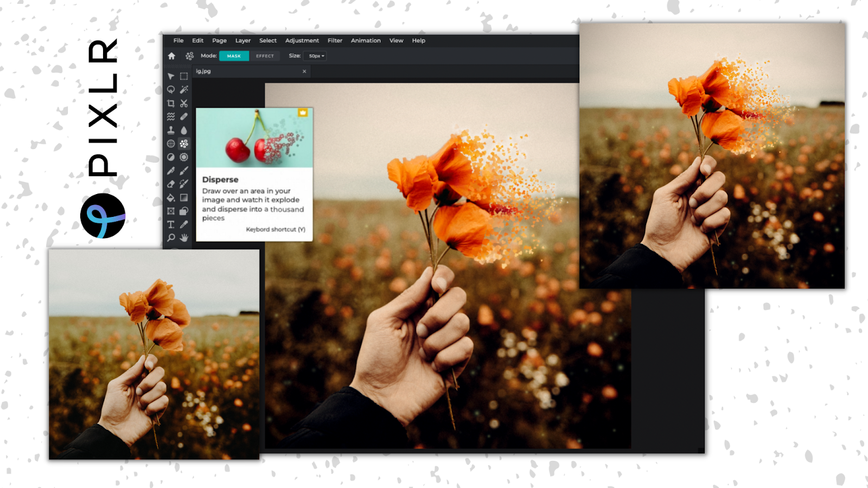Click the "Keybord shortcut (Y)" text

point(276,229)
